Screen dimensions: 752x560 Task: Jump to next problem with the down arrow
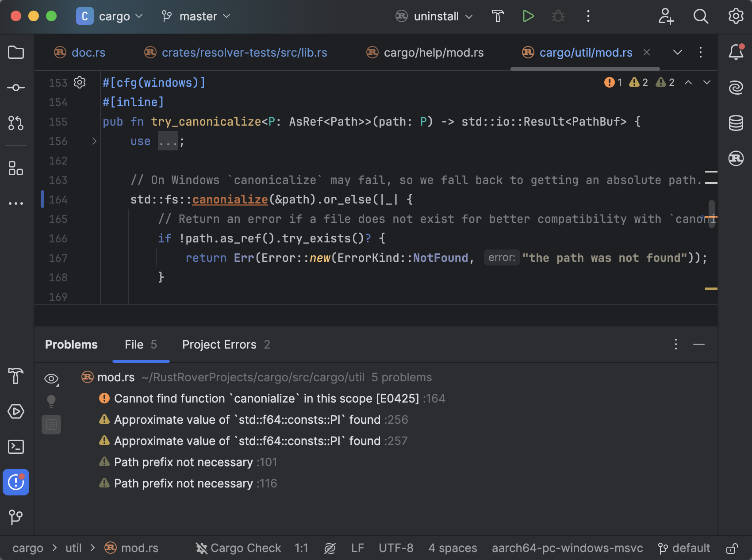click(x=706, y=82)
